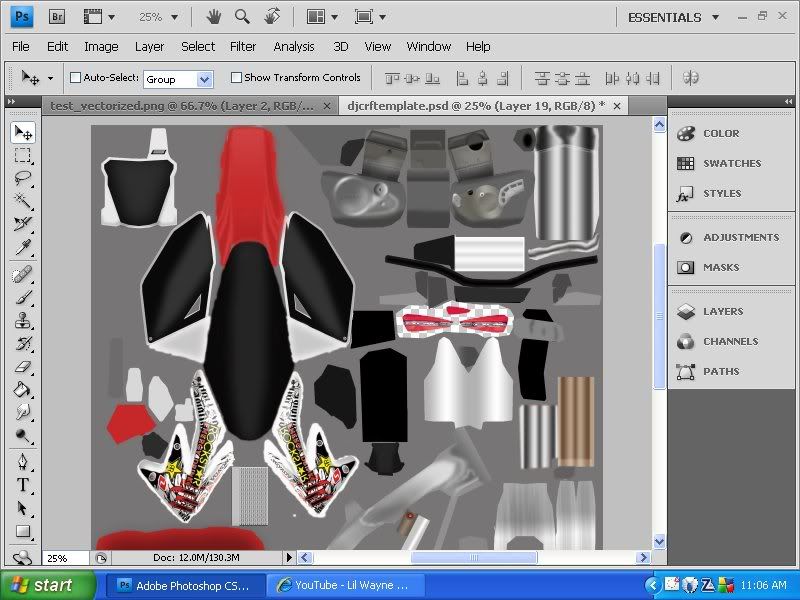Click the horizontal scrollbar thumb
This screenshot has height=600, width=800.
click(474, 557)
